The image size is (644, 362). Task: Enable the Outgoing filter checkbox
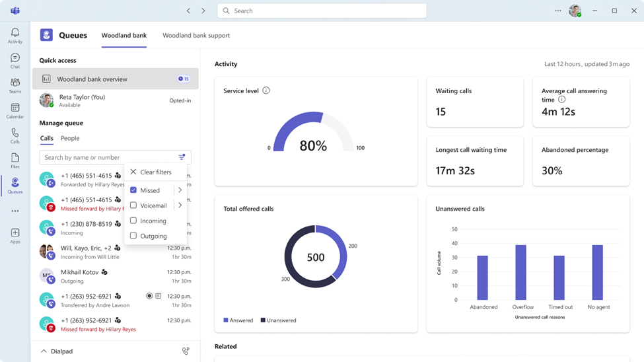[x=133, y=235]
